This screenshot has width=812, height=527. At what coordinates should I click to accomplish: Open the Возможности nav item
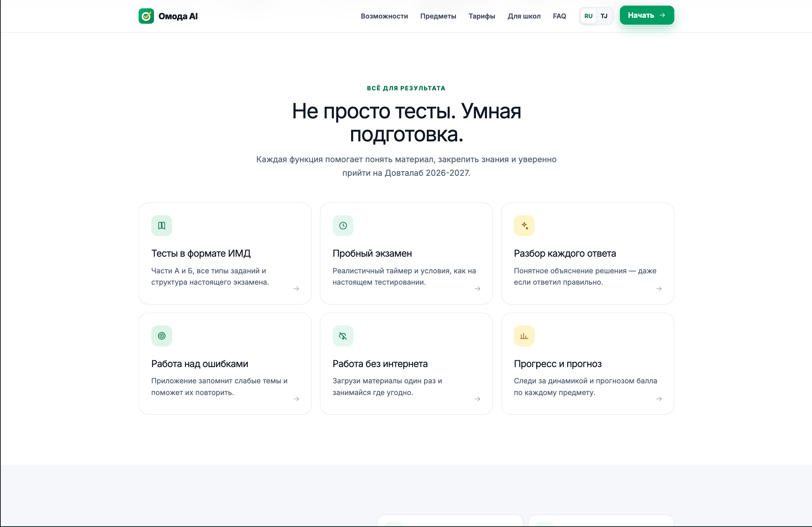[x=384, y=16]
